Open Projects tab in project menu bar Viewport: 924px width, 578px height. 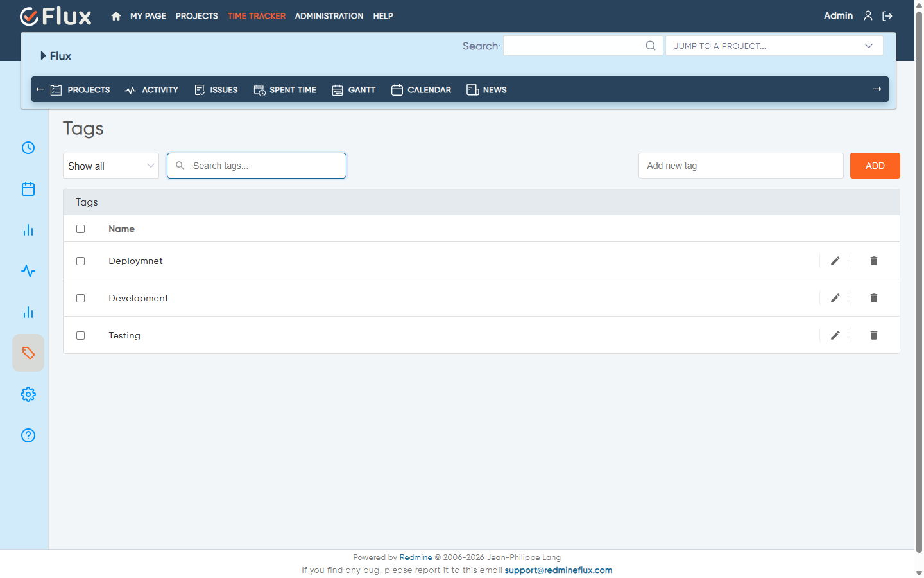(80, 90)
